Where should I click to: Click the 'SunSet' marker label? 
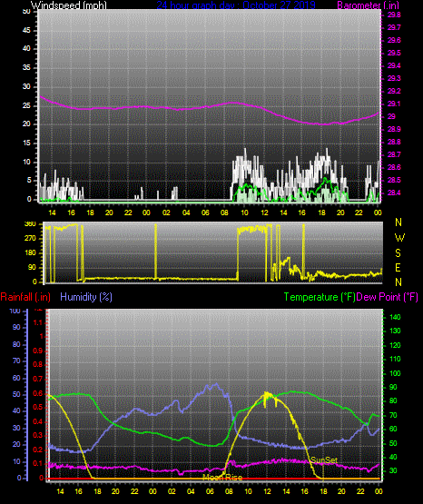click(x=324, y=460)
